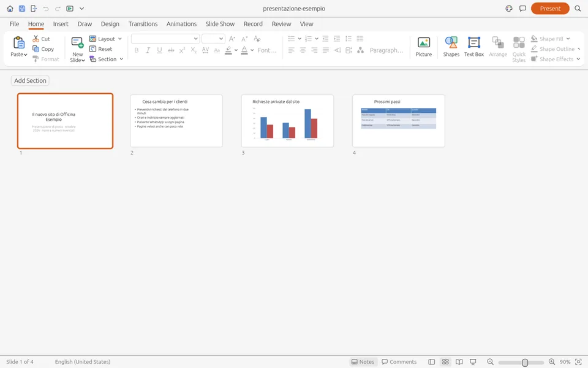The image size is (588, 368).
Task: Zoom out with the minus magnifier
Action: click(490, 362)
